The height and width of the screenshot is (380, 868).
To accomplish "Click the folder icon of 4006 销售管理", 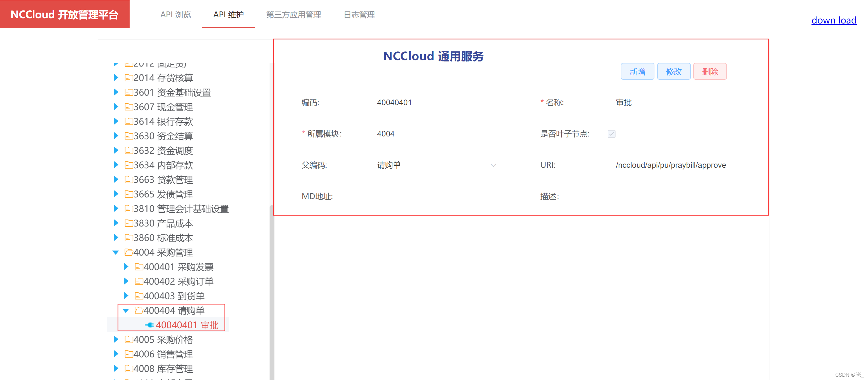I will [128, 354].
